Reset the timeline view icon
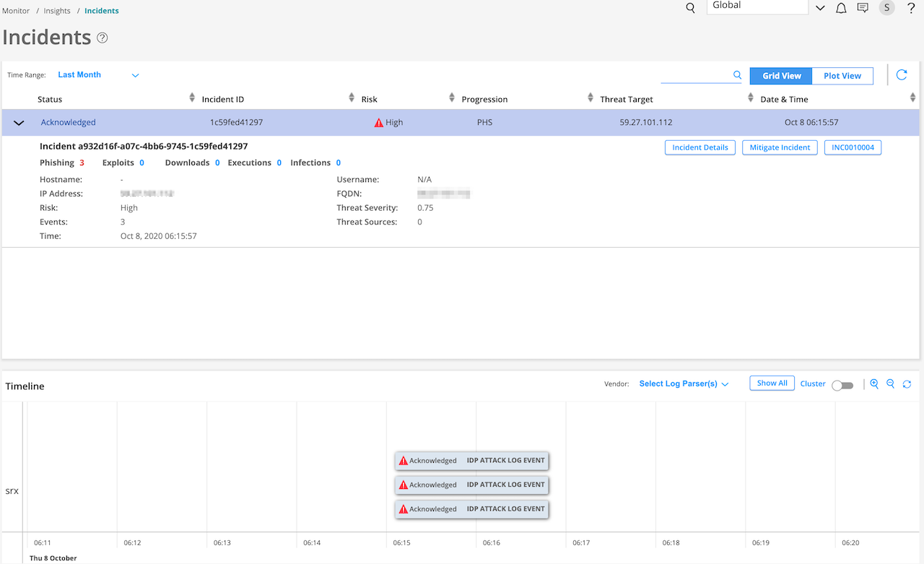924x564 pixels. coord(907,384)
